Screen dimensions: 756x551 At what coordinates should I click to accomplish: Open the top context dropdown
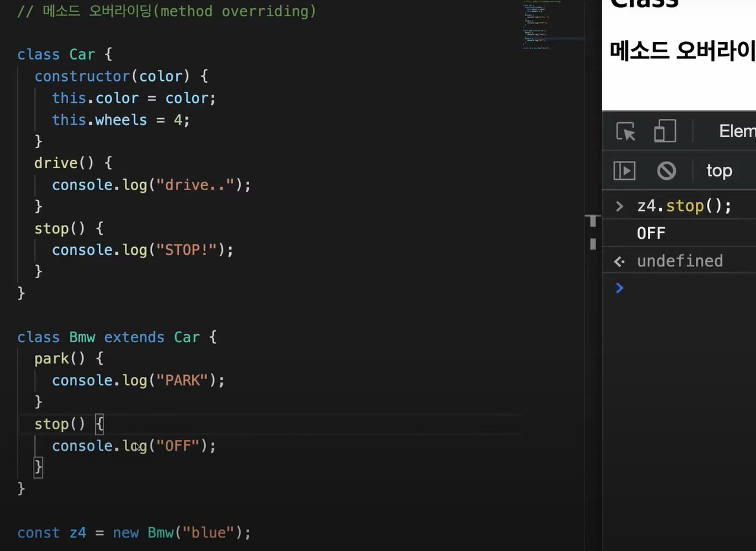coord(719,171)
